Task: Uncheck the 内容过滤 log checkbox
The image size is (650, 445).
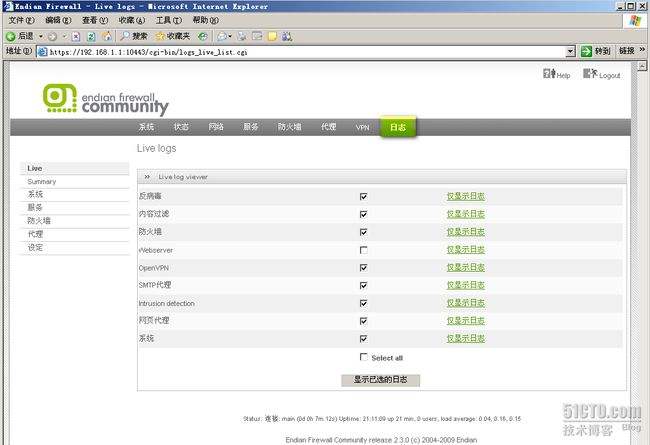Action: pyautogui.click(x=364, y=214)
